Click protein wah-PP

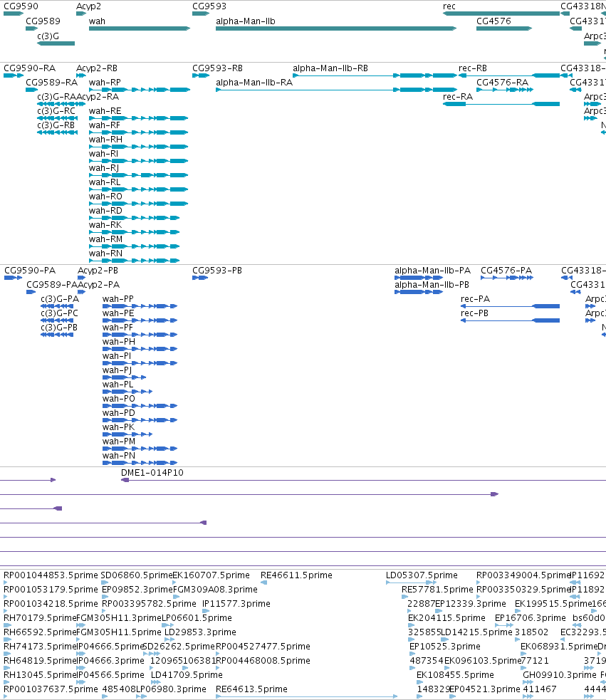pos(140,306)
